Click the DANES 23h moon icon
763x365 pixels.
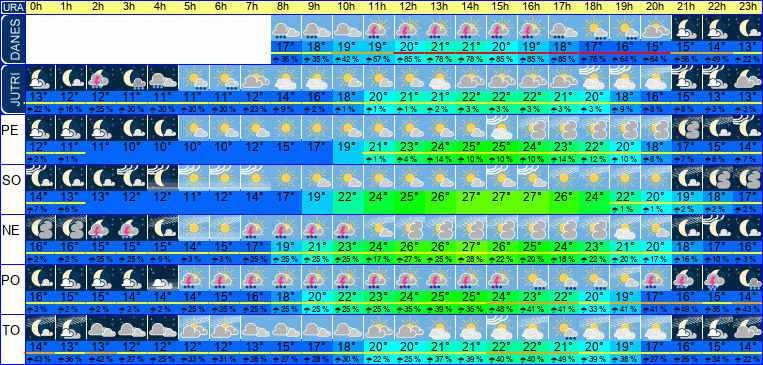click(748, 28)
